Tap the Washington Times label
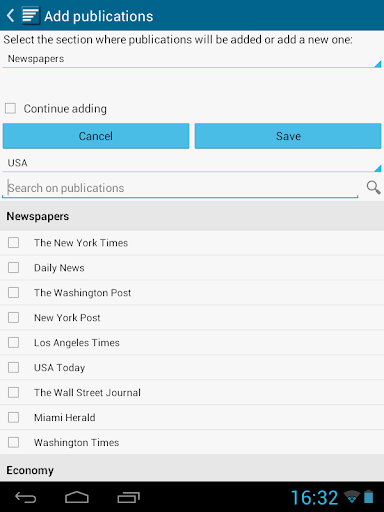Viewport: 384px width, 512px height. coord(76,443)
